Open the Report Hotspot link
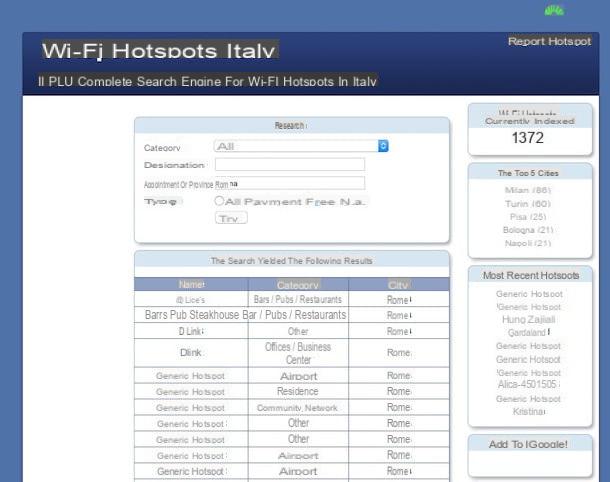This screenshot has width=610, height=482. pos(549,41)
